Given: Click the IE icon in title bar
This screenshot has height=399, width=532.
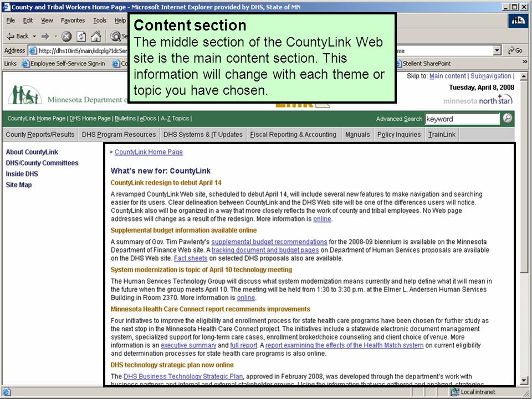Looking at the screenshot, I should (6, 7).
